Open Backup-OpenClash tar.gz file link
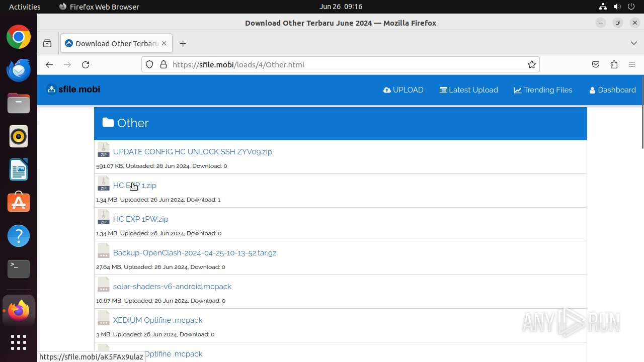This screenshot has width=644, height=362. (x=195, y=252)
